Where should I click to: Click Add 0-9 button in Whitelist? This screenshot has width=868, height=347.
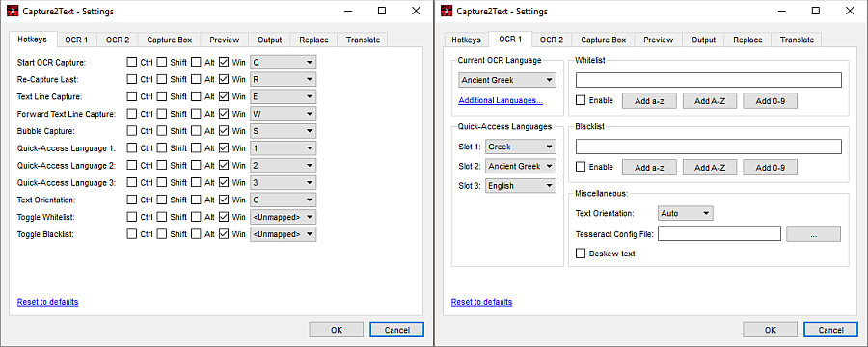[770, 100]
